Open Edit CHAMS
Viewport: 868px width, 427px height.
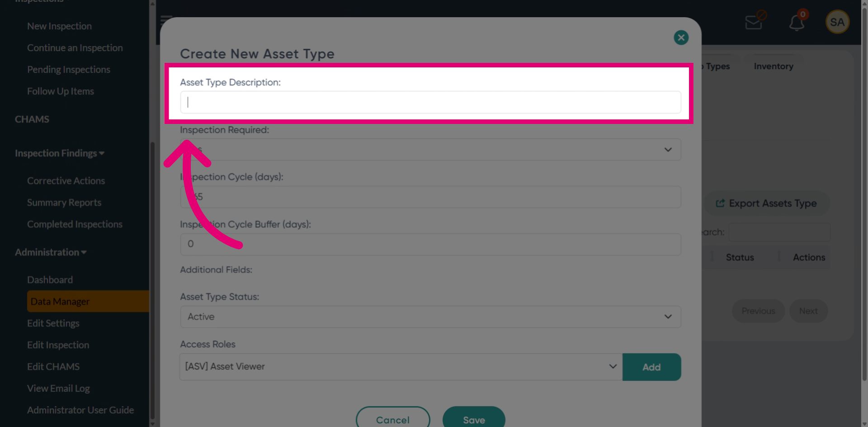pos(53,367)
